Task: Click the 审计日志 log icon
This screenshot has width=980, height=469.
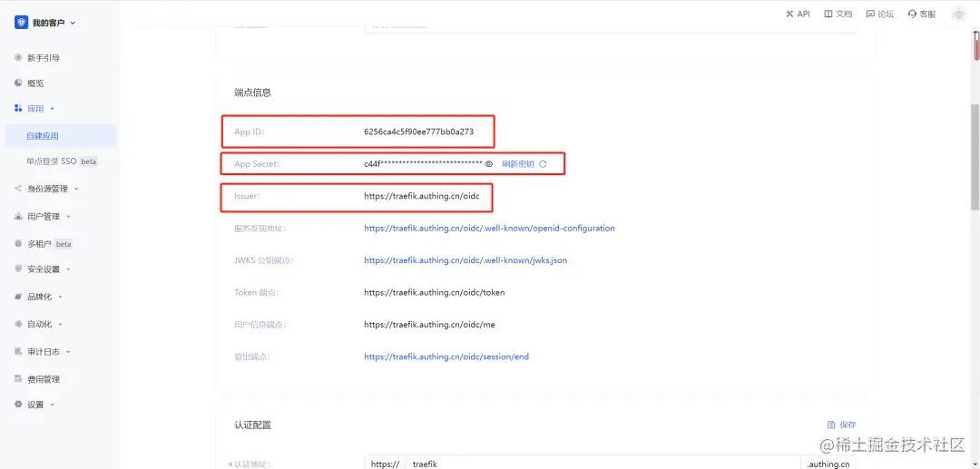Action: [x=18, y=352]
